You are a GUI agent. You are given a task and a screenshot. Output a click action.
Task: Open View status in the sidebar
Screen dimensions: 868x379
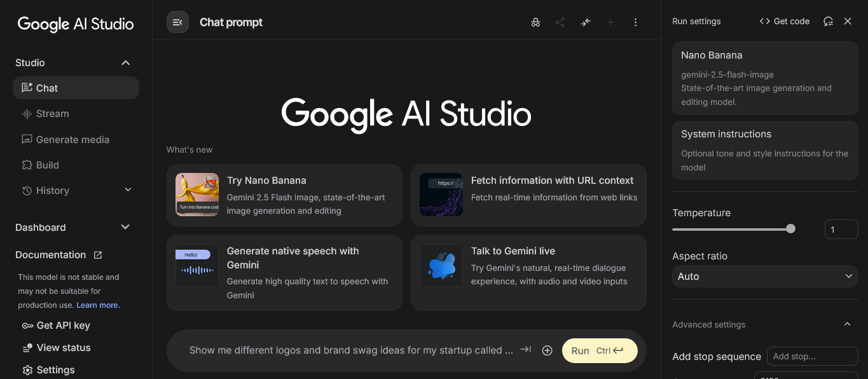tap(57, 348)
